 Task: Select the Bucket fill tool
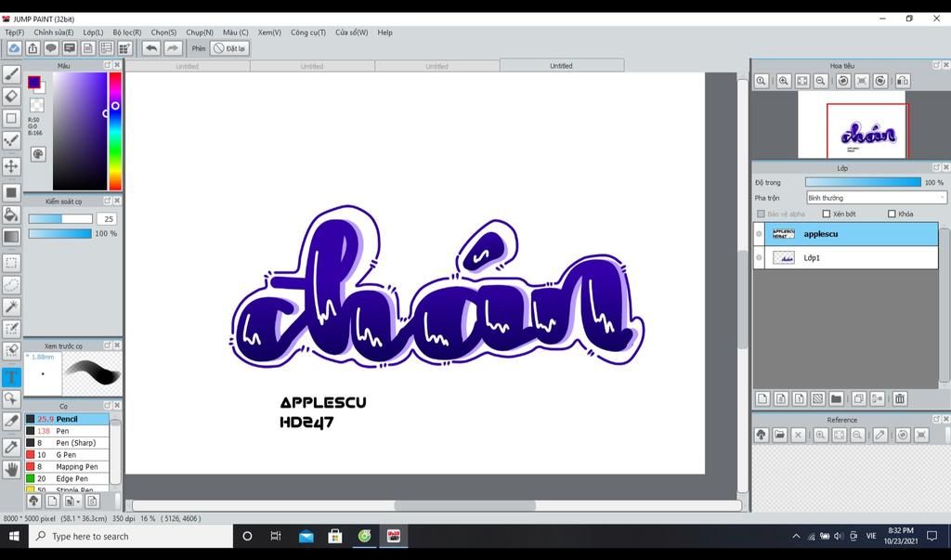11,215
